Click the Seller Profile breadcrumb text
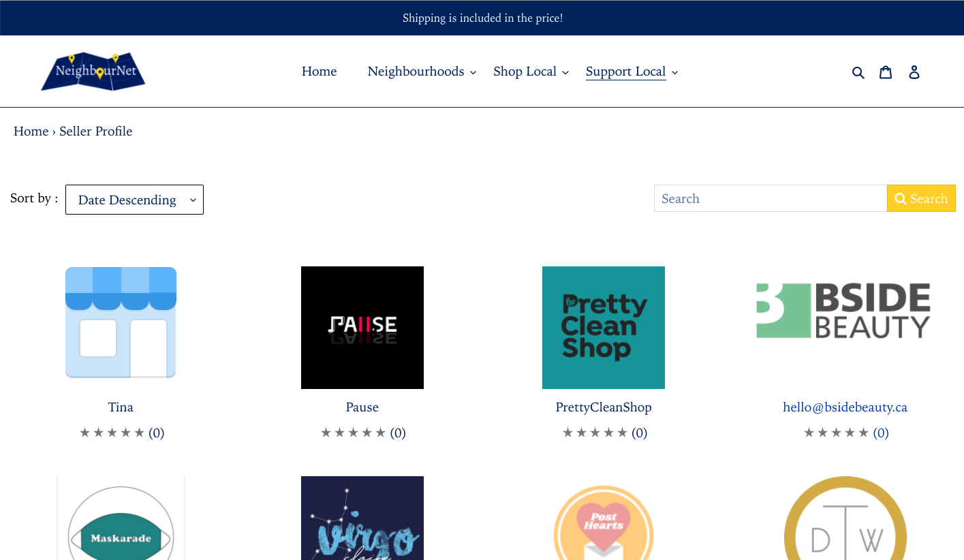Image resolution: width=964 pixels, height=560 pixels. 96,131
